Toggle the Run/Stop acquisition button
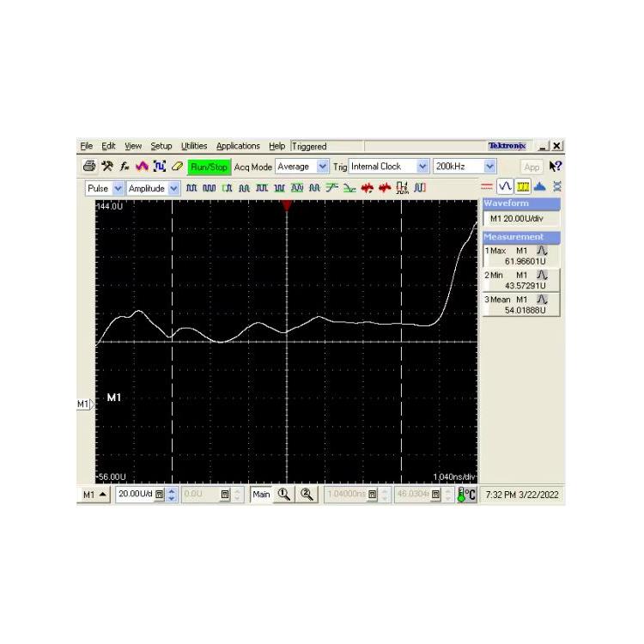This screenshot has width=644, height=644. click(x=210, y=167)
